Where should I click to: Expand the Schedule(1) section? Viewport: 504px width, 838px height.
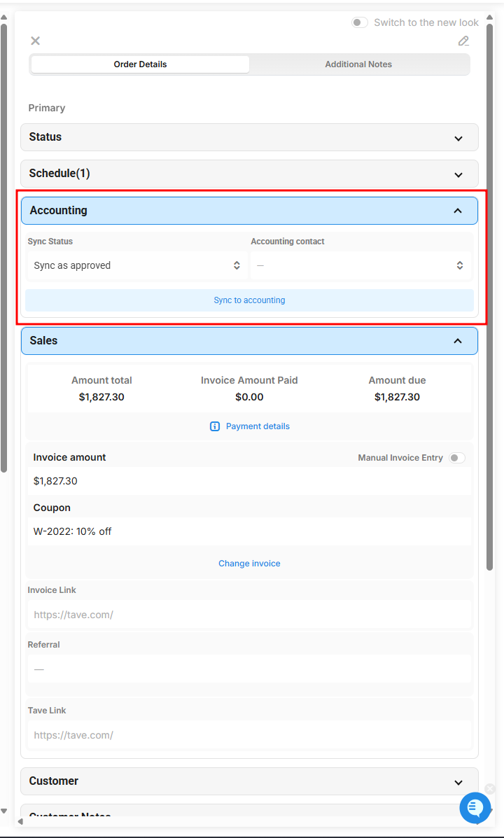click(x=250, y=174)
